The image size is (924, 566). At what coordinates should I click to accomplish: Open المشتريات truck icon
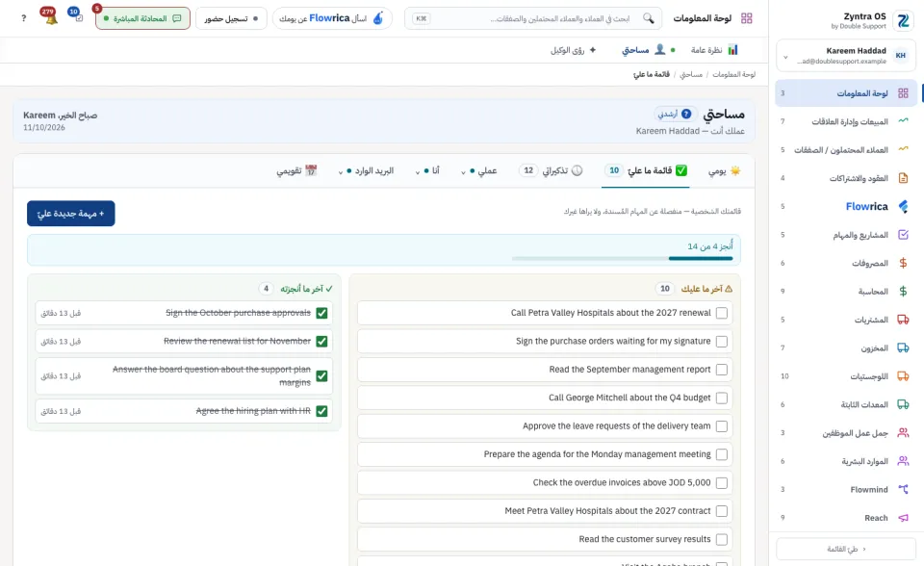903,320
